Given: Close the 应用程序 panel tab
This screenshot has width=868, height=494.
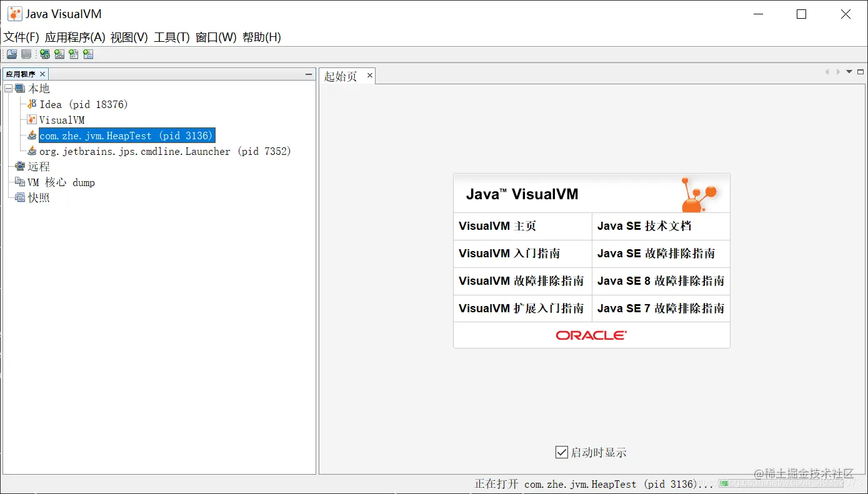Looking at the screenshot, I should 42,74.
